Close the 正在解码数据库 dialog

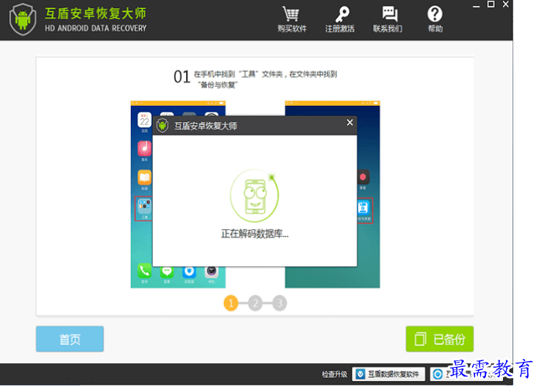pyautogui.click(x=349, y=122)
